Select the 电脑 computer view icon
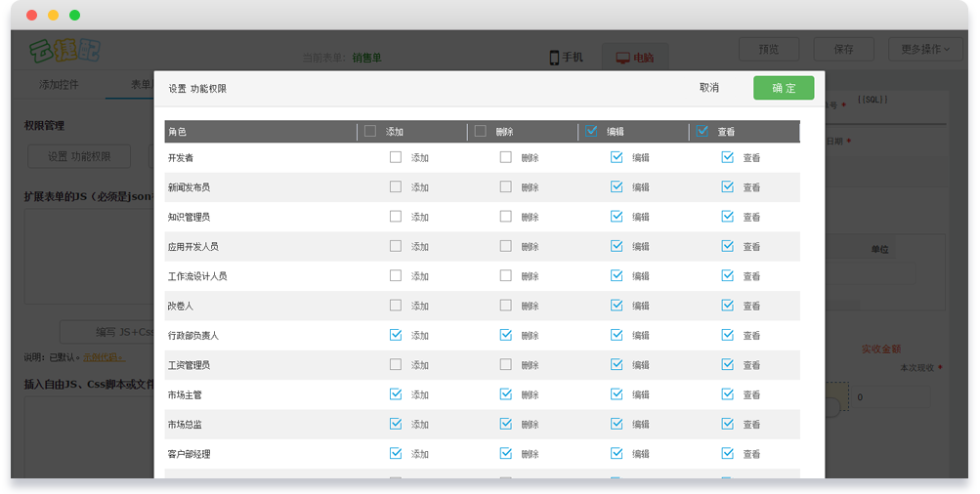The image size is (980, 494). click(622, 58)
